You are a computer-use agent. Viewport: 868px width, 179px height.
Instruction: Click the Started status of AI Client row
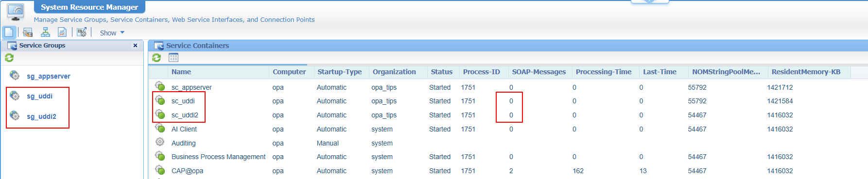(x=440, y=129)
